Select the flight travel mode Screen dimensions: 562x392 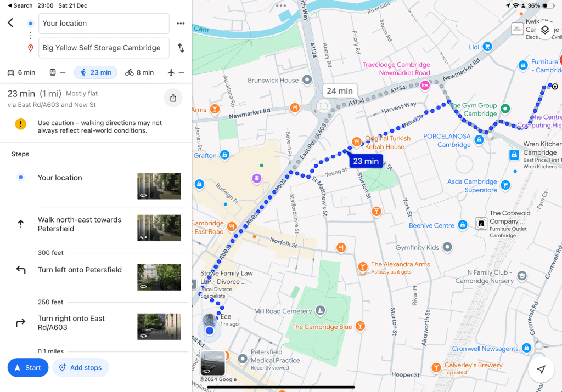[x=176, y=73]
